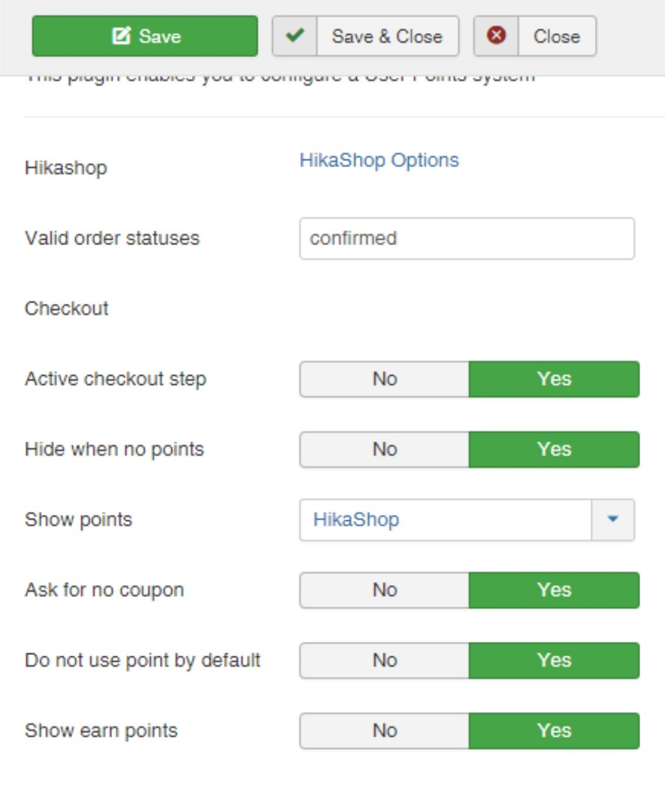Enable Do not use point by default
Screen dimensions: 665x812
pos(554,660)
